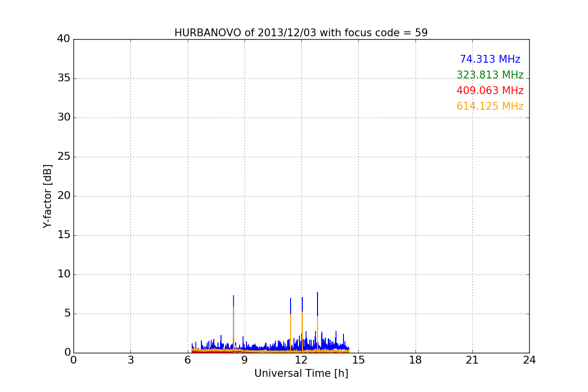Select the 323.813 MHz legend label
Image resolution: width=588 pixels, height=392 pixels.
[x=490, y=75]
